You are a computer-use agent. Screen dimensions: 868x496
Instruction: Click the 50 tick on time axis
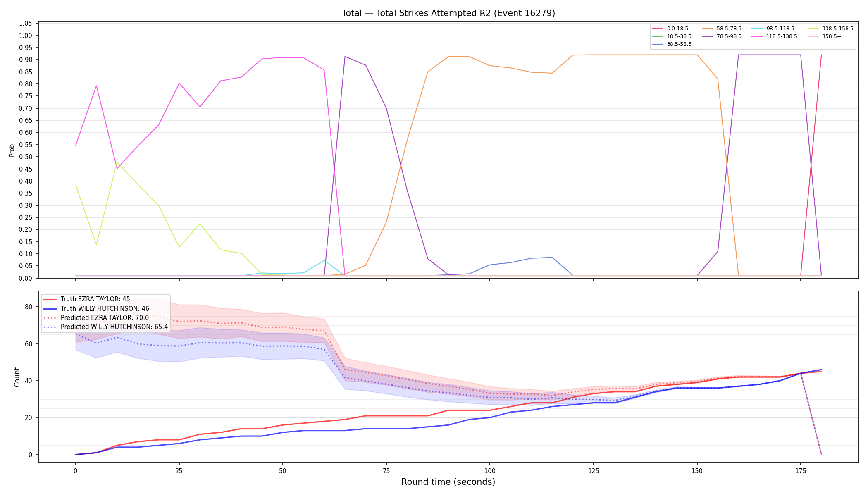(282, 470)
